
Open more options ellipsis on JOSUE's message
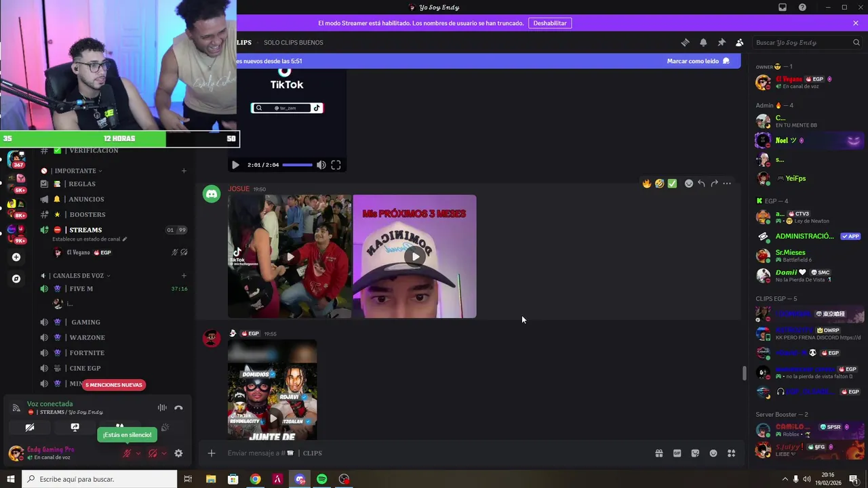coord(727,184)
